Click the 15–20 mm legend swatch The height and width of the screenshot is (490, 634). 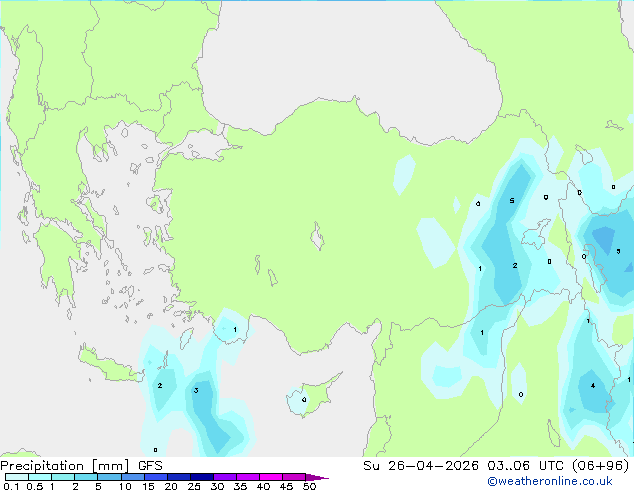tap(156, 477)
